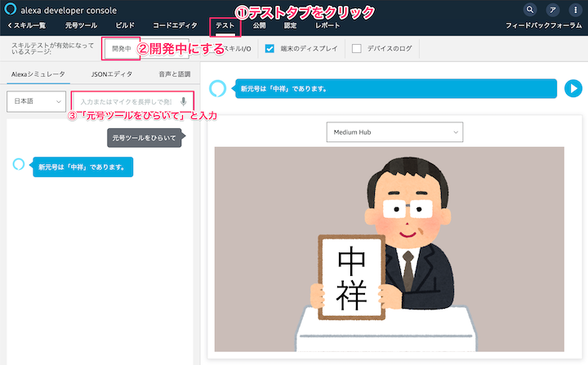Select the テスト tab
Image resolution: width=588 pixels, height=365 pixels.
pos(225,25)
